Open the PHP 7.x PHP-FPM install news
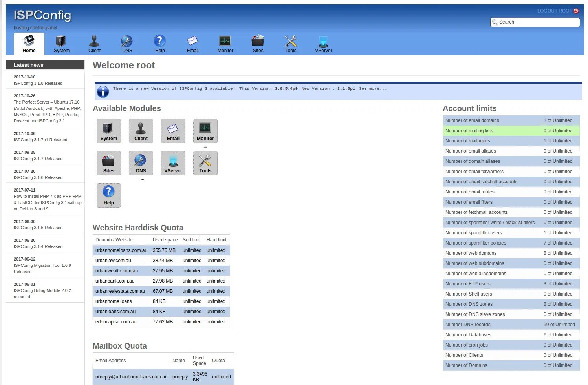The width and height of the screenshot is (588, 385). click(48, 203)
